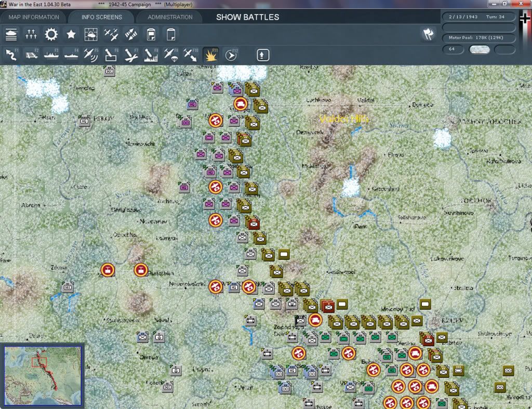This screenshot has height=409, width=532.
Task: Open the Order of Battle screen icon
Action: tap(11, 35)
